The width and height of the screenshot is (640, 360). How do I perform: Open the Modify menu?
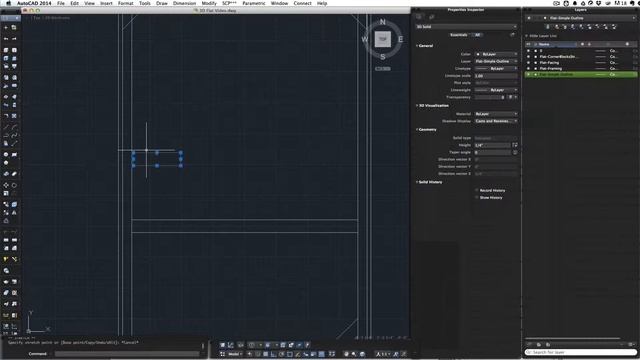(209, 3)
